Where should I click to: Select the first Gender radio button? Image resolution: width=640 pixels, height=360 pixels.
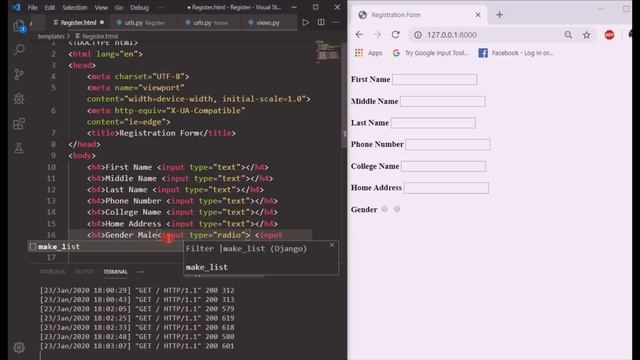[x=384, y=209]
